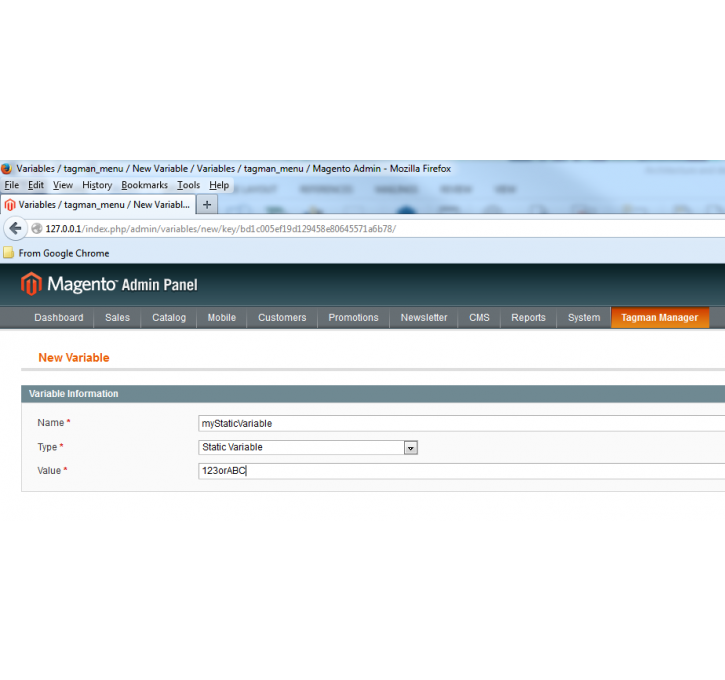Click the Magento logo icon
This screenshot has height=680, width=725.
[31, 283]
